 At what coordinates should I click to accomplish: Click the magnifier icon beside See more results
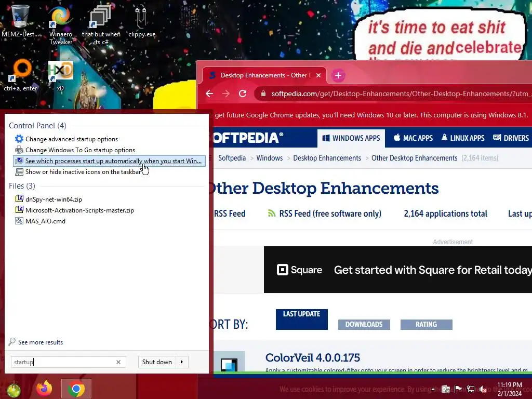[x=12, y=342]
